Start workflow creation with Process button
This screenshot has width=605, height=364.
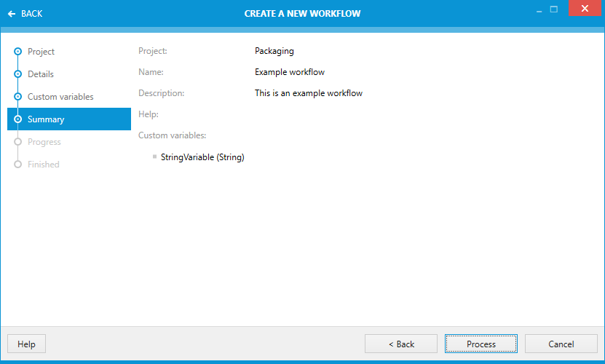point(481,344)
